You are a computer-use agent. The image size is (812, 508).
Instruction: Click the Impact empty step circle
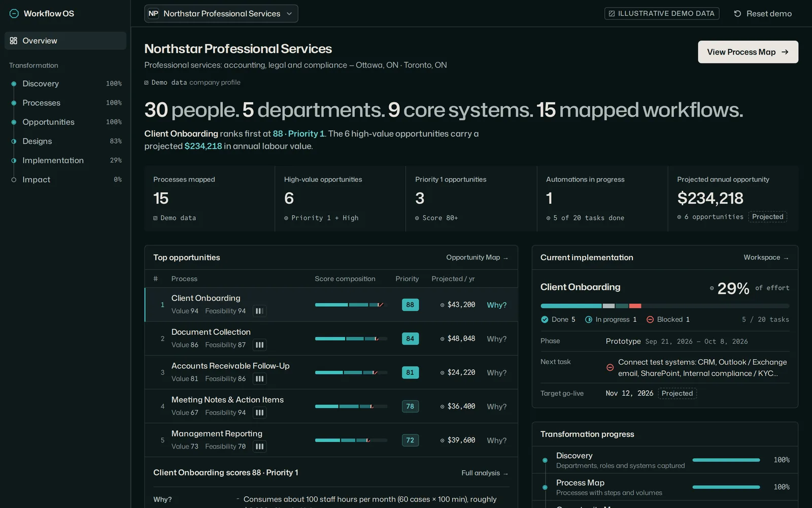point(14,180)
